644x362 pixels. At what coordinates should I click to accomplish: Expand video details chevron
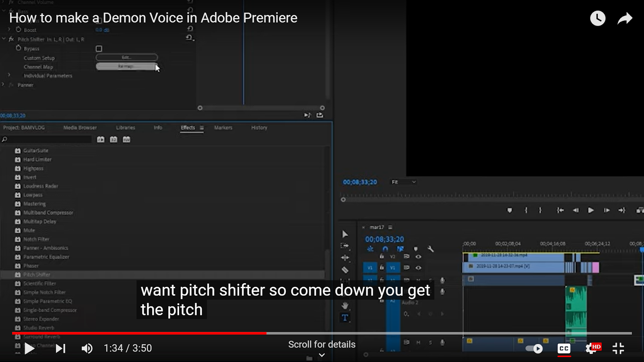(322, 355)
